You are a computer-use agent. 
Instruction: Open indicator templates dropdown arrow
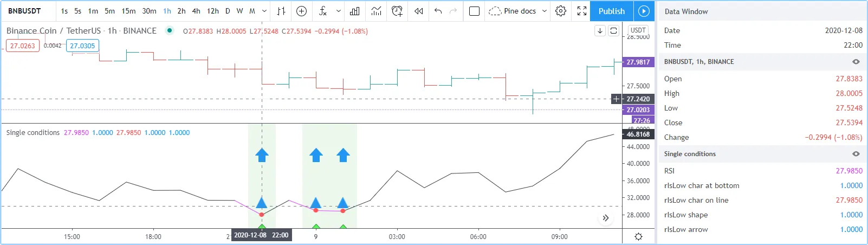(x=339, y=11)
